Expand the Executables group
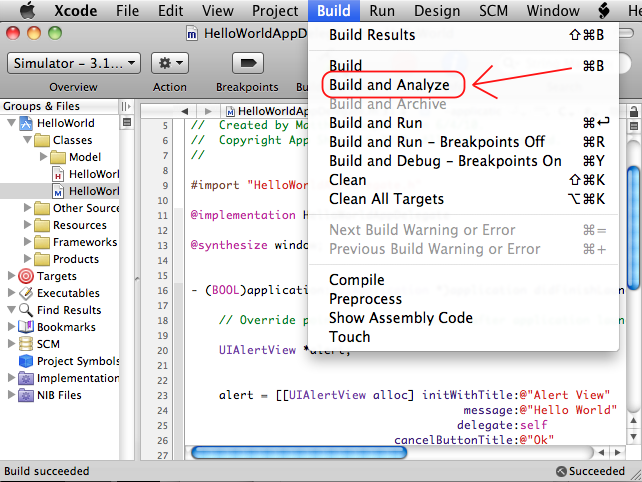This screenshot has height=482, width=642. 11,292
